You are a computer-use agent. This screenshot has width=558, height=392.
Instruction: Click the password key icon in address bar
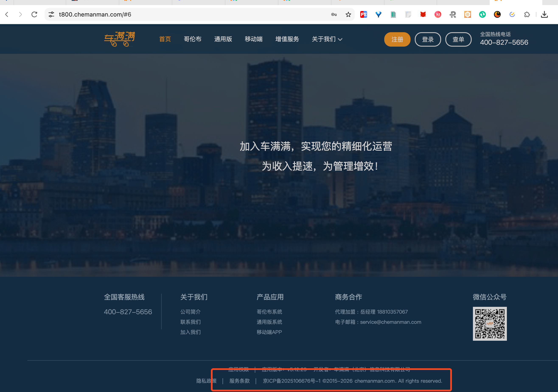(334, 15)
